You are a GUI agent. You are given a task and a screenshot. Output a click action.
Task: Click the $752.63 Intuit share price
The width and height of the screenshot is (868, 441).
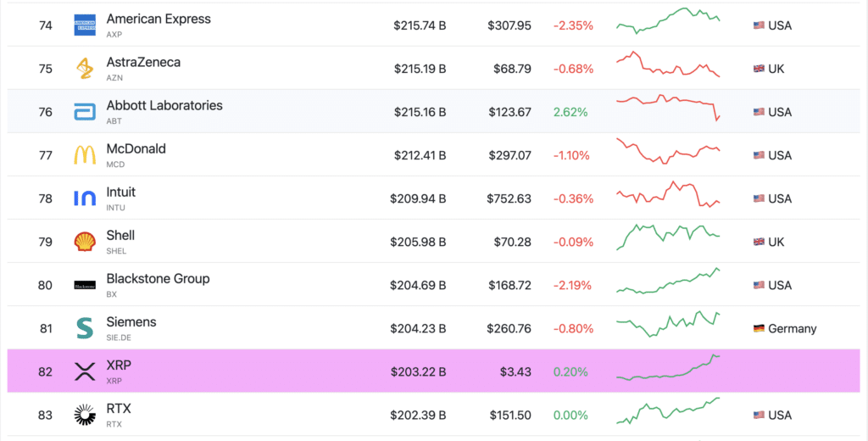click(509, 198)
